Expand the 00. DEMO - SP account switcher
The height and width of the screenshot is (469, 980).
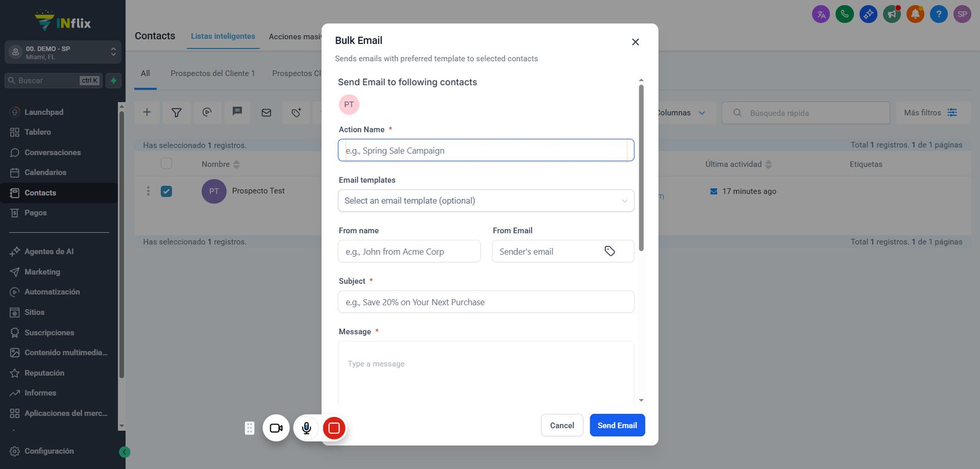click(62, 52)
